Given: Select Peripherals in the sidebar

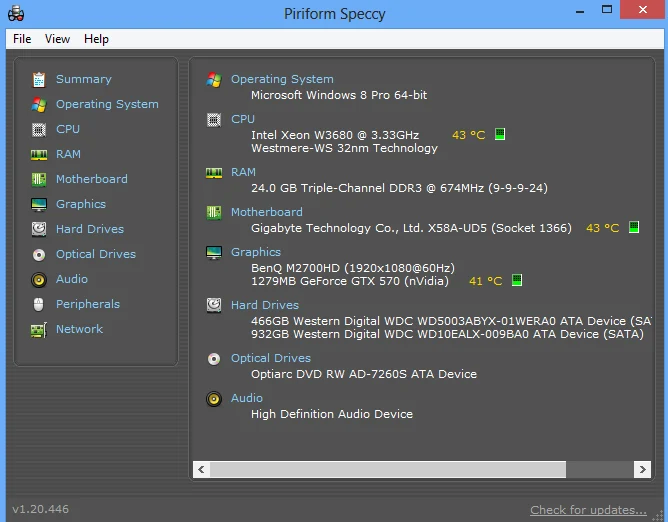Looking at the screenshot, I should tap(88, 304).
